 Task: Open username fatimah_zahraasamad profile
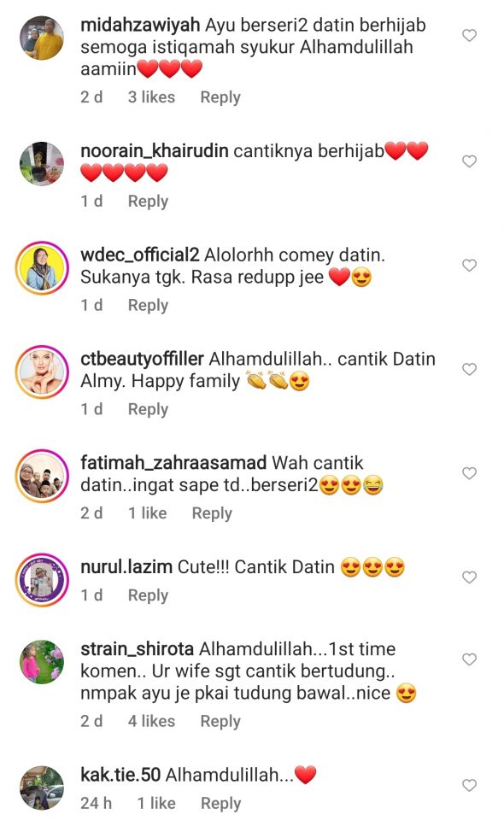point(173,463)
